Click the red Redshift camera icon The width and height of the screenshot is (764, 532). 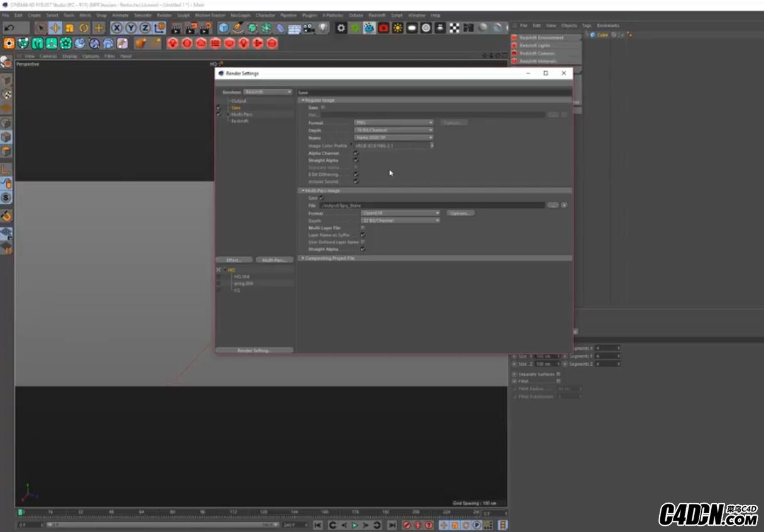coord(383,28)
